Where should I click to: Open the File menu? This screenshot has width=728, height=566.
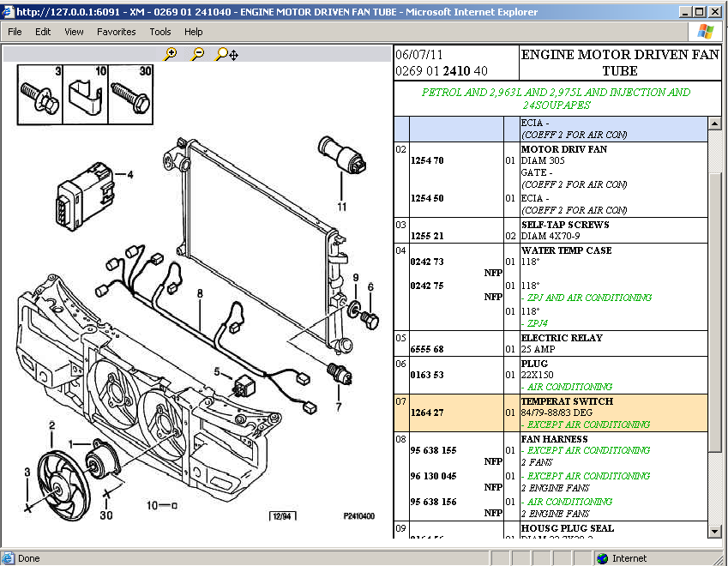[15, 32]
